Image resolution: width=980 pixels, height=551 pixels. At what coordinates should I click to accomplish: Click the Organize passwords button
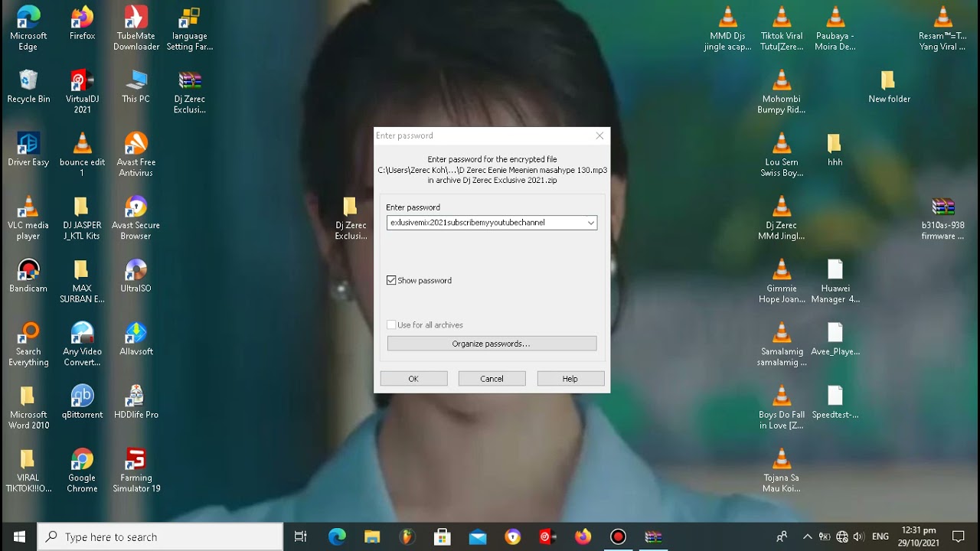coord(492,344)
